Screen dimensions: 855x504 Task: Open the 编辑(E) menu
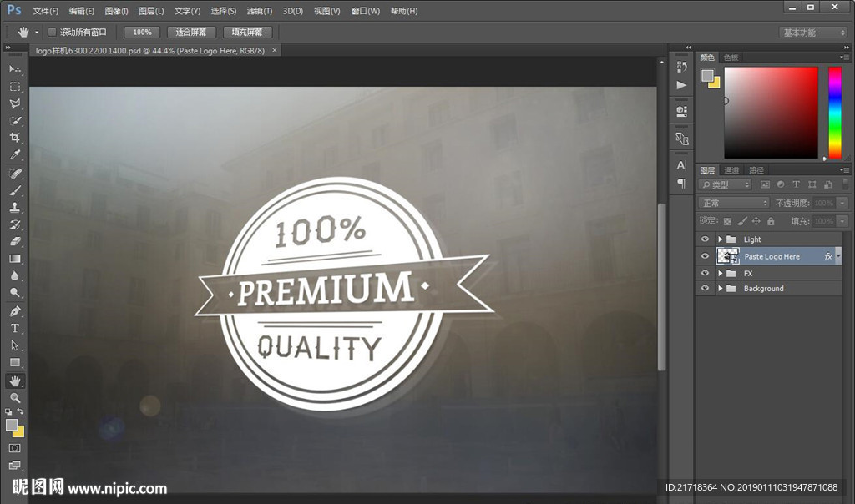[82, 11]
